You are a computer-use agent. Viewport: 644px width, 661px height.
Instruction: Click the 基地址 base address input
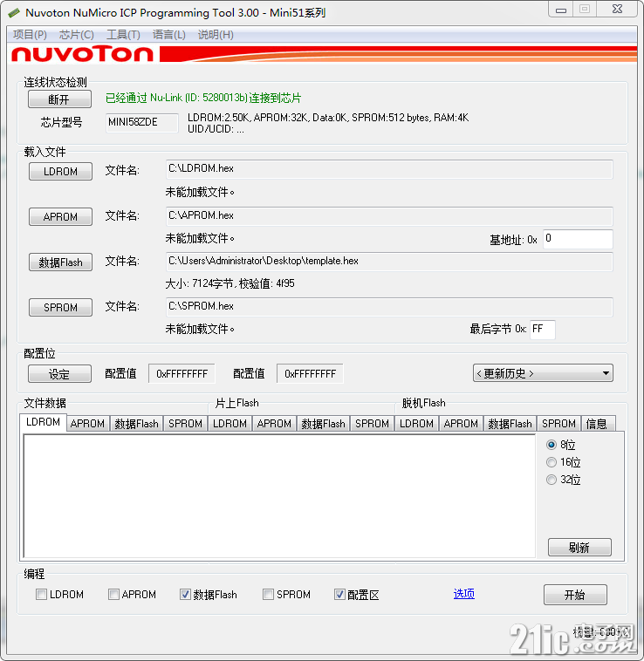pos(578,239)
